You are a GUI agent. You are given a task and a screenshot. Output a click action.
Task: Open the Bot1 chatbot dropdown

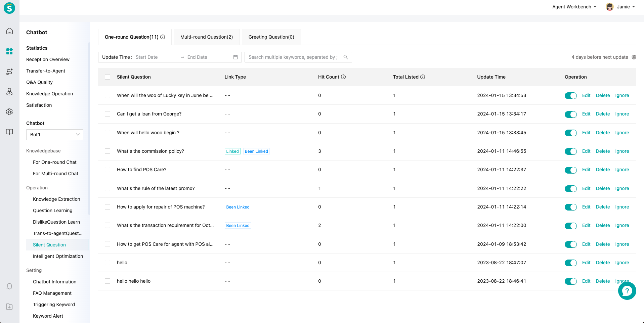tap(55, 135)
